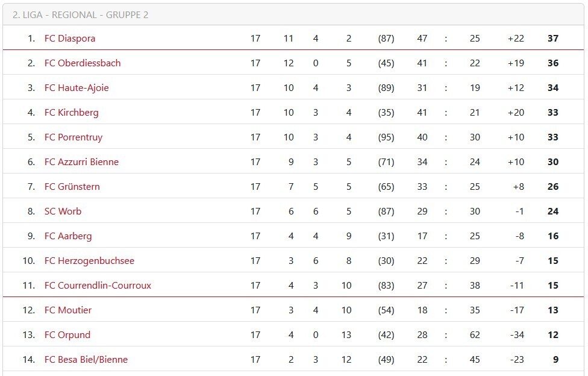
Task: Click the FC Oberdiessbach team name
Action: [x=83, y=63]
